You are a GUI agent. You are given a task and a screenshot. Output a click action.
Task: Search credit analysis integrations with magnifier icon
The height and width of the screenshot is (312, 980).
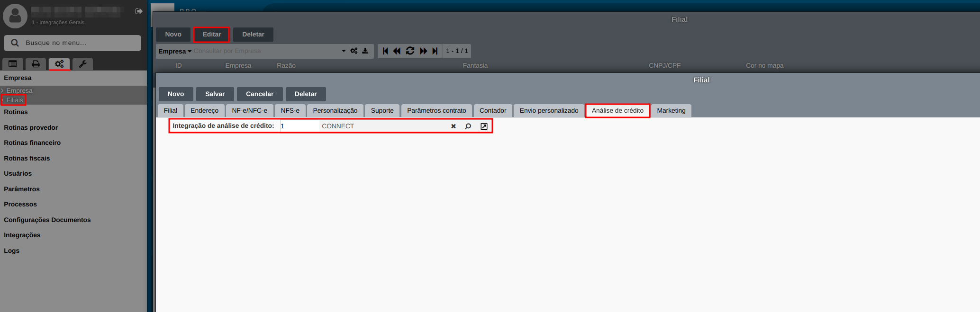(468, 126)
